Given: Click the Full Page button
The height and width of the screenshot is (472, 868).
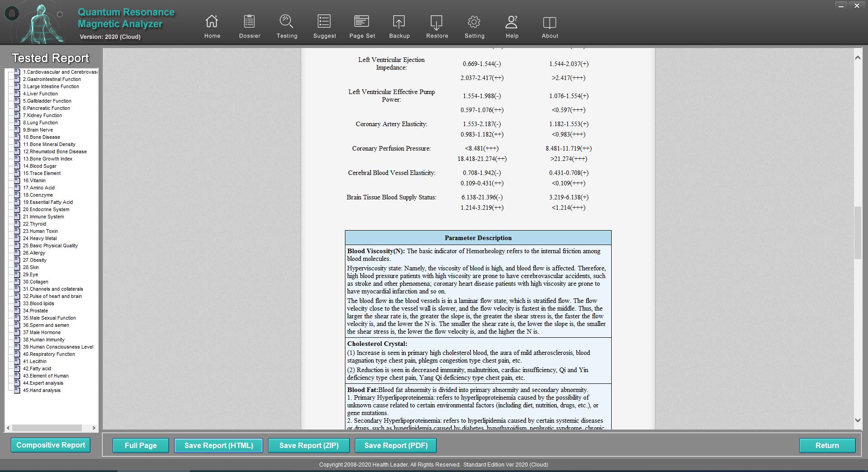Looking at the screenshot, I should pyautogui.click(x=141, y=445).
